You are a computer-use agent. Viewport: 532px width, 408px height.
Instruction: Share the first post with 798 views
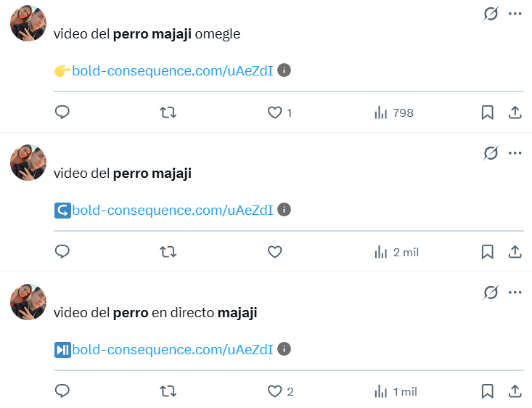pyautogui.click(x=515, y=113)
